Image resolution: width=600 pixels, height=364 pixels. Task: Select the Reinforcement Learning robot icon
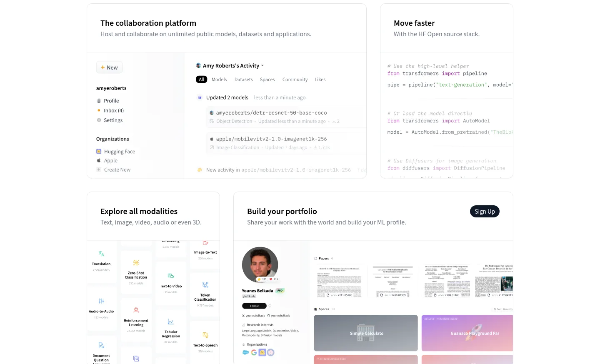pyautogui.click(x=136, y=310)
